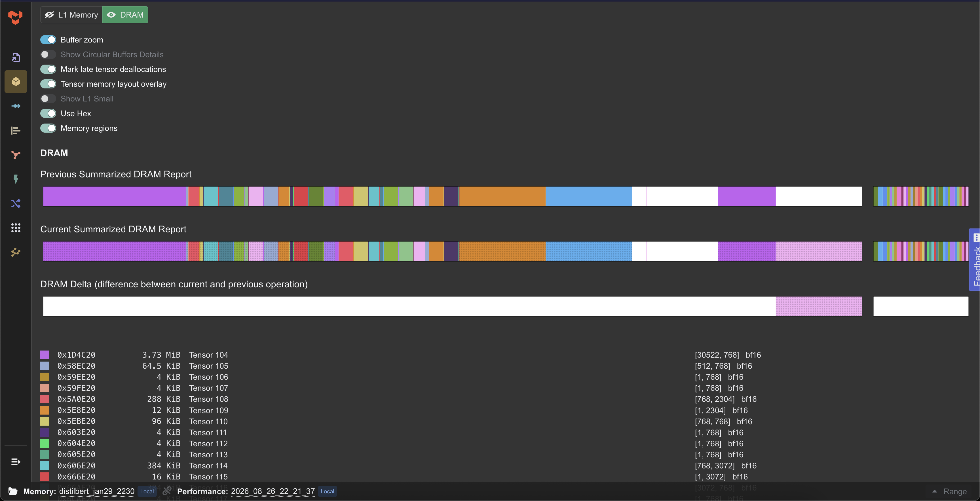
Task: Select the pink dotted block in Current DRAM report
Action: tap(819, 251)
